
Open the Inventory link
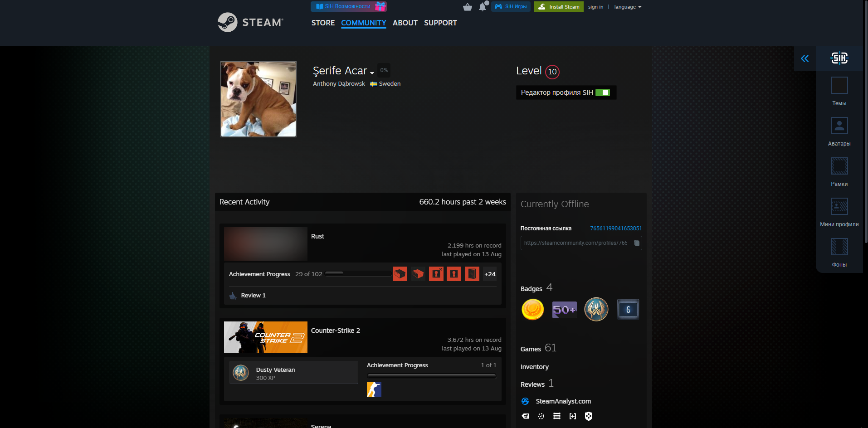(535, 367)
